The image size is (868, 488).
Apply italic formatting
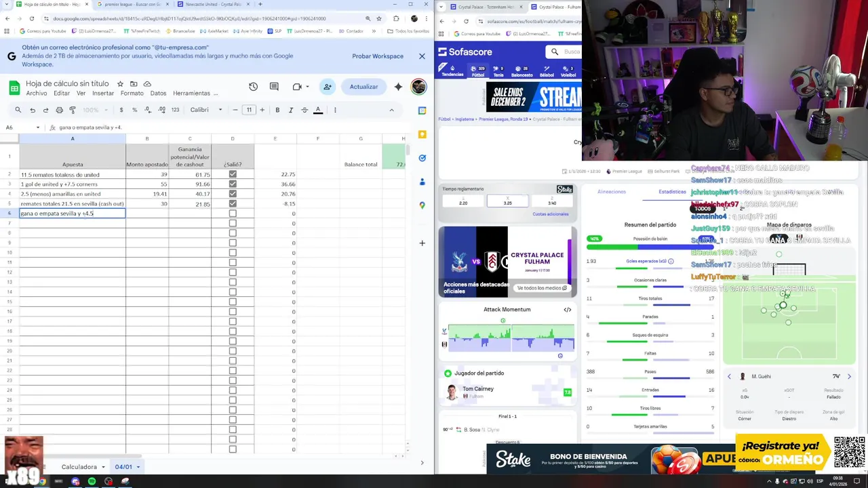(291, 110)
